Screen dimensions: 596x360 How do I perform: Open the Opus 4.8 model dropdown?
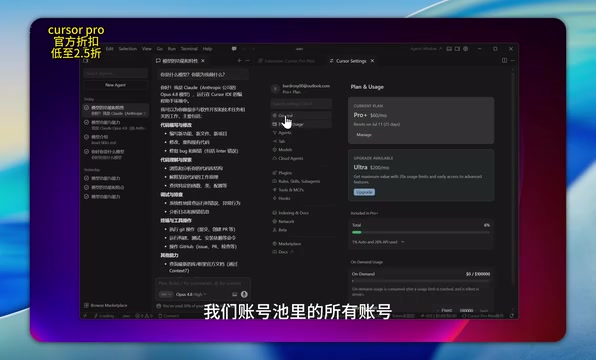click(x=191, y=294)
